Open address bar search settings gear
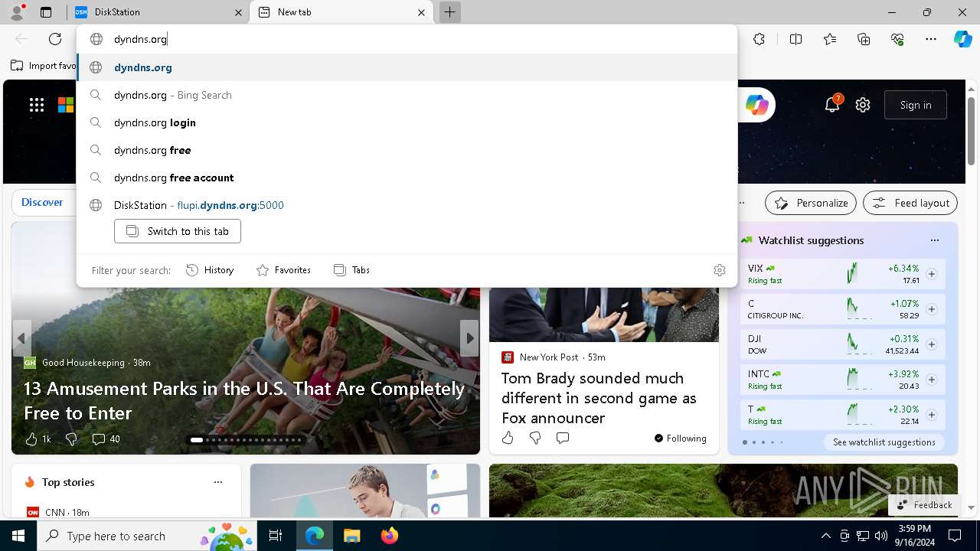 coord(719,270)
